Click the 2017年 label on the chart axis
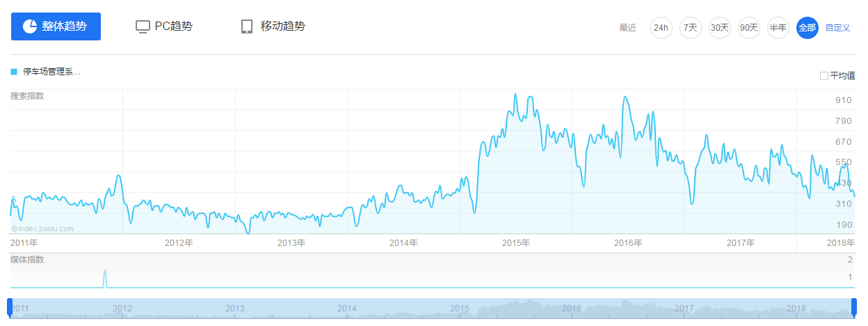Viewport: 868px width, 326px height. 741,243
